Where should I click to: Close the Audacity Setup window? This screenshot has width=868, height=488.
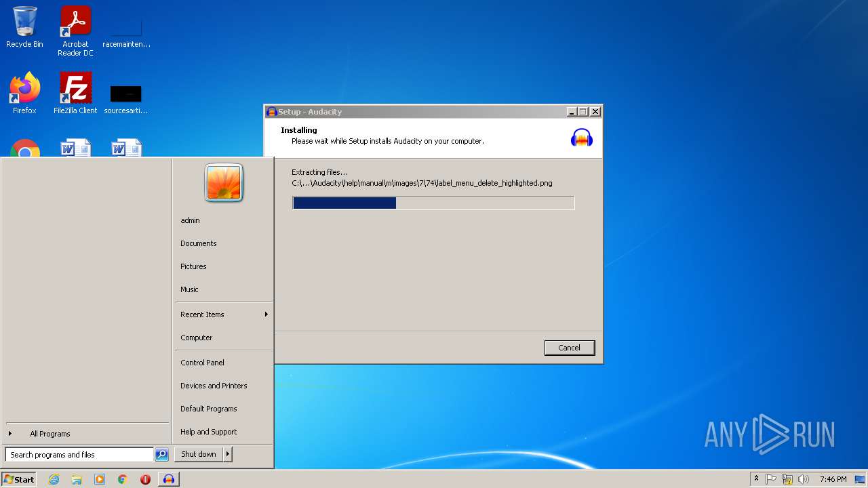[x=595, y=112]
